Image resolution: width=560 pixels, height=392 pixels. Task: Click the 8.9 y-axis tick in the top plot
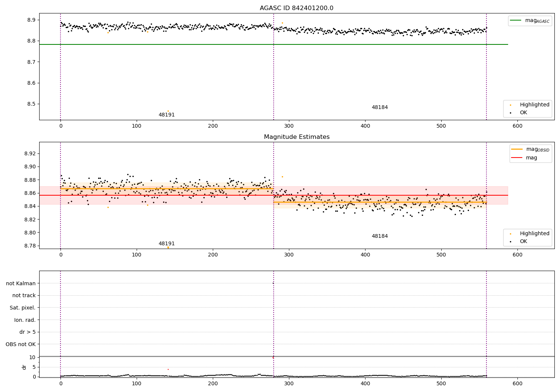pyautogui.click(x=31, y=20)
